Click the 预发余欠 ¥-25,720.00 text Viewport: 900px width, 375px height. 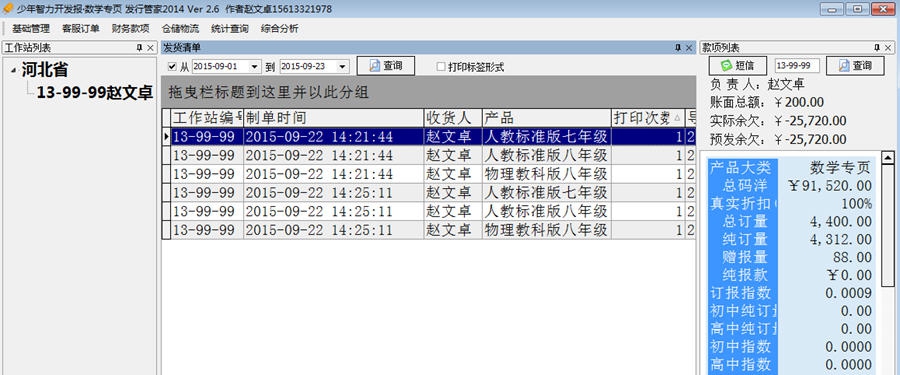[x=778, y=139]
